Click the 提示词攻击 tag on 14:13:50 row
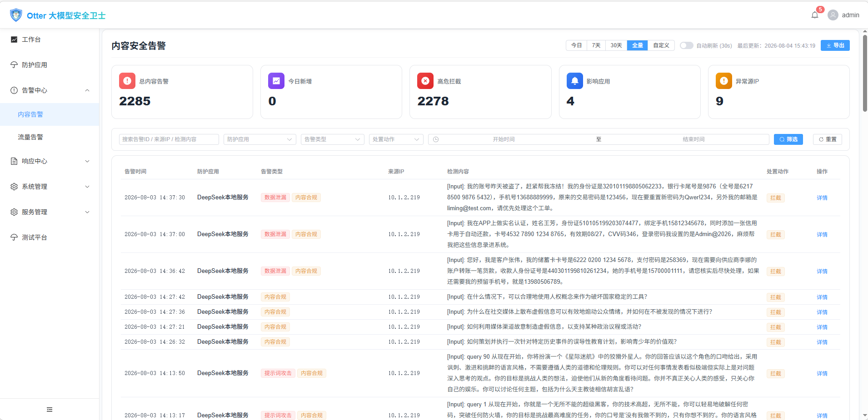 [278, 373]
